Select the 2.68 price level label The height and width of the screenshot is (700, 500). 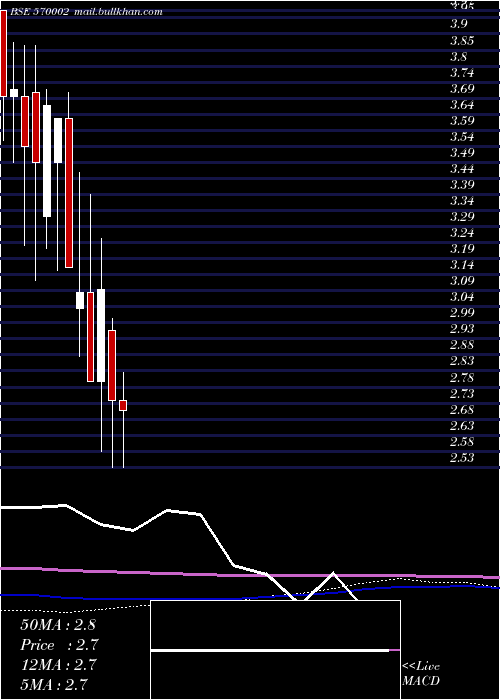pyautogui.click(x=462, y=410)
